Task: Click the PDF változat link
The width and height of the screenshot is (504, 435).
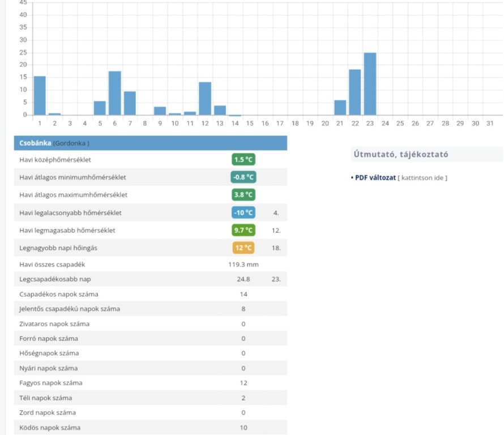Action: coord(375,178)
